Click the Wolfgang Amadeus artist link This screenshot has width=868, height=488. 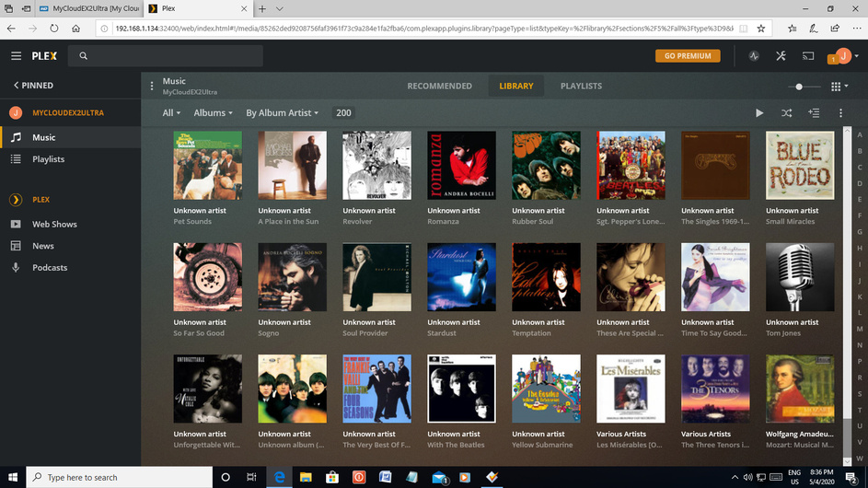tap(799, 435)
